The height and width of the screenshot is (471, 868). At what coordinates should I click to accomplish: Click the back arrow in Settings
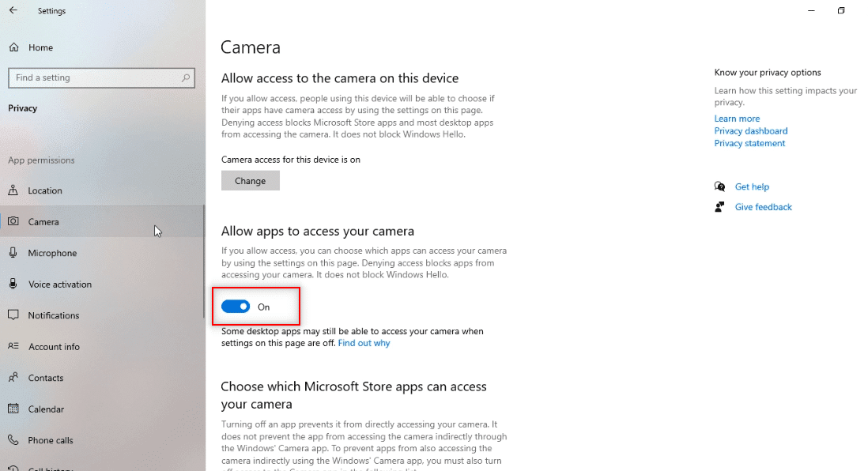point(13,11)
